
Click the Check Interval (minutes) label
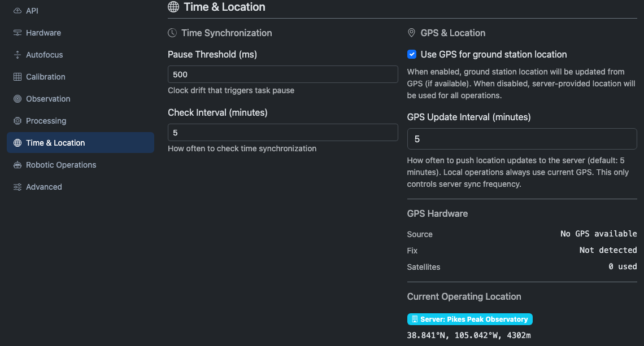pos(217,112)
